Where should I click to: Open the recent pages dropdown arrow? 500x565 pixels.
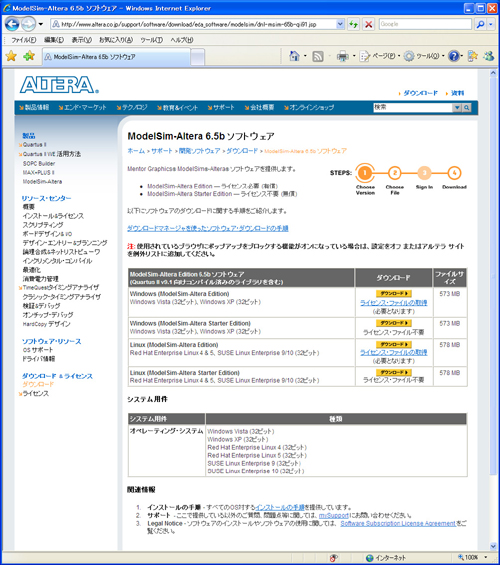41,24
